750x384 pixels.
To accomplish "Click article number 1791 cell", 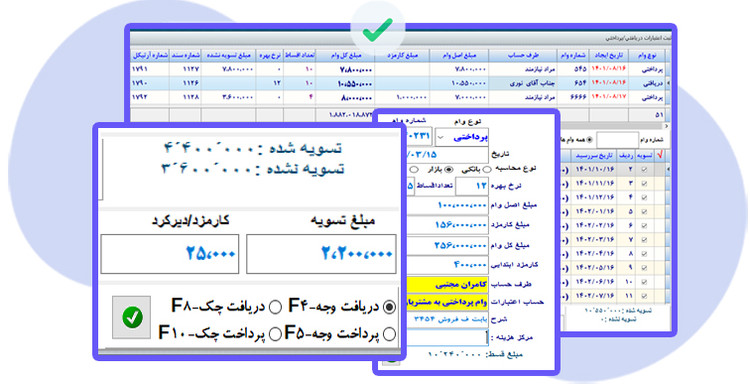I will pos(150,69).
